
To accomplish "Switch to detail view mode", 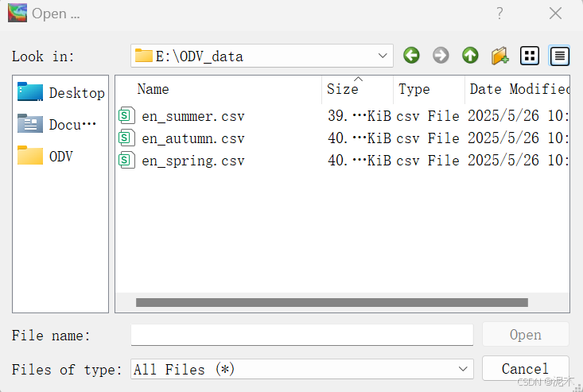I will tap(560, 56).
